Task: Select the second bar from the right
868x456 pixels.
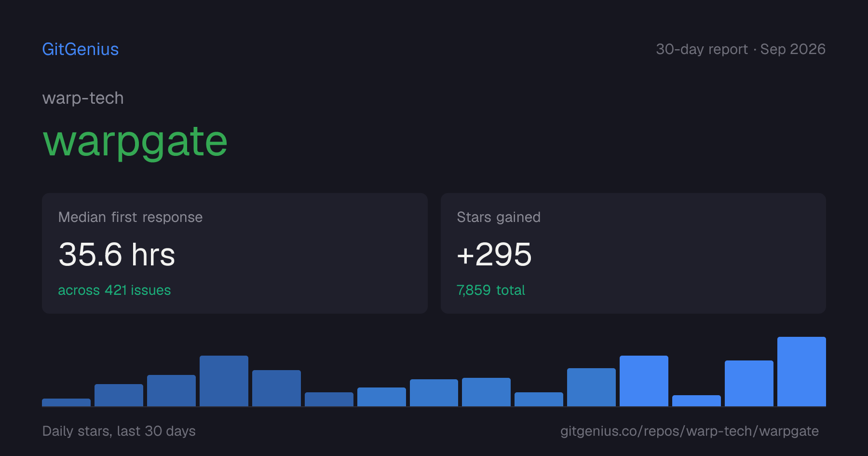Action: pos(749,383)
